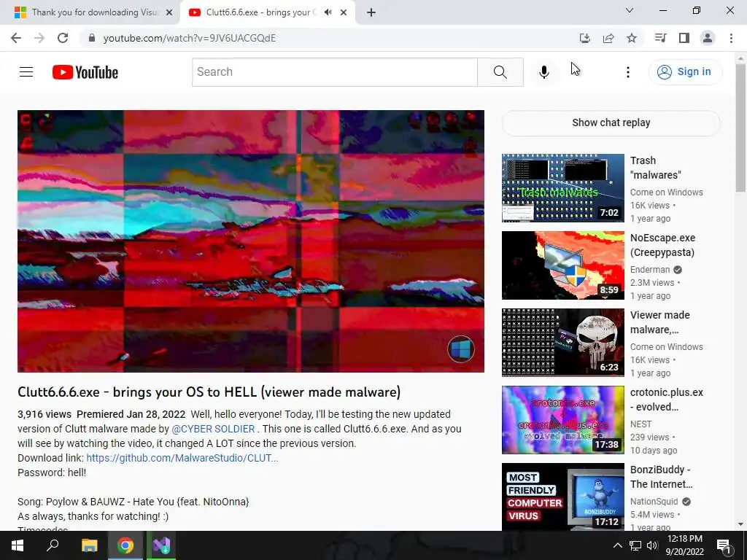Open Windows taskbar search
The height and width of the screenshot is (560, 747).
pos(53,545)
